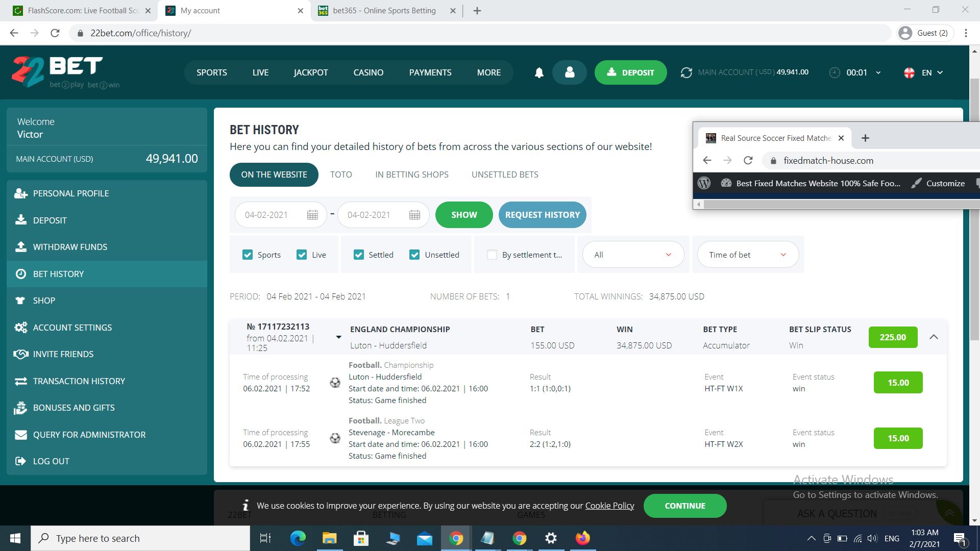Viewport: 980px width, 551px height.
Task: Open the JACKPOT menu
Action: coord(311,72)
